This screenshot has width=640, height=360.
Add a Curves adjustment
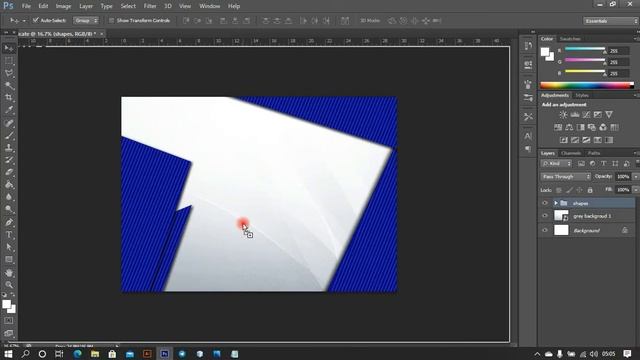586,115
